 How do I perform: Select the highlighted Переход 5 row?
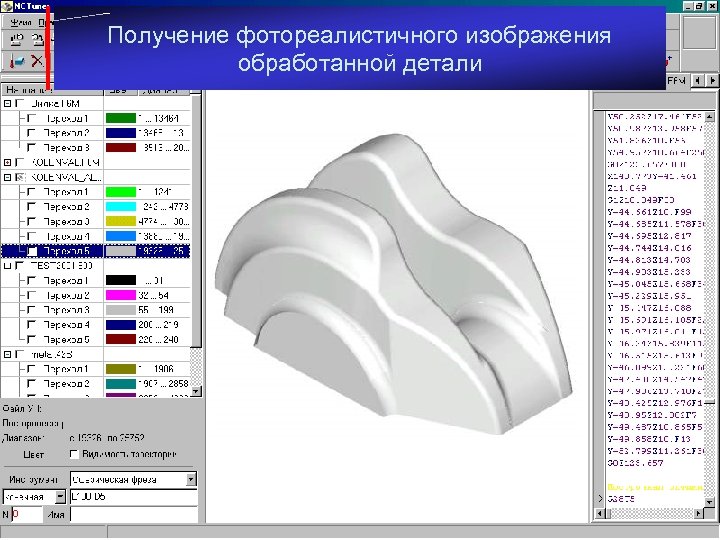(x=96, y=251)
